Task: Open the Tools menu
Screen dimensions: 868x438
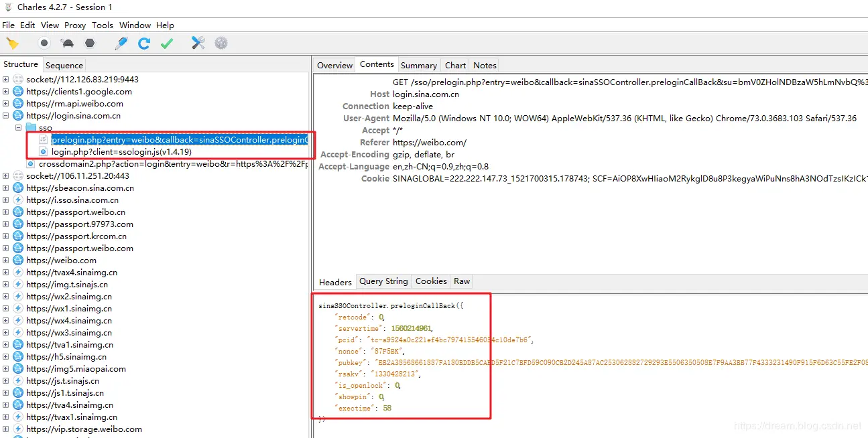Action: click(103, 25)
